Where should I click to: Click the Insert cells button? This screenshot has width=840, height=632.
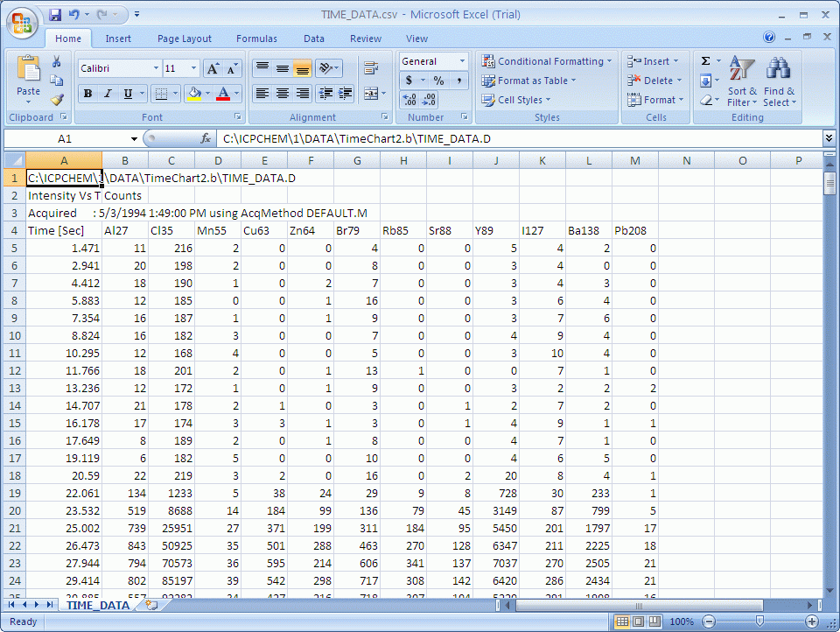point(653,61)
